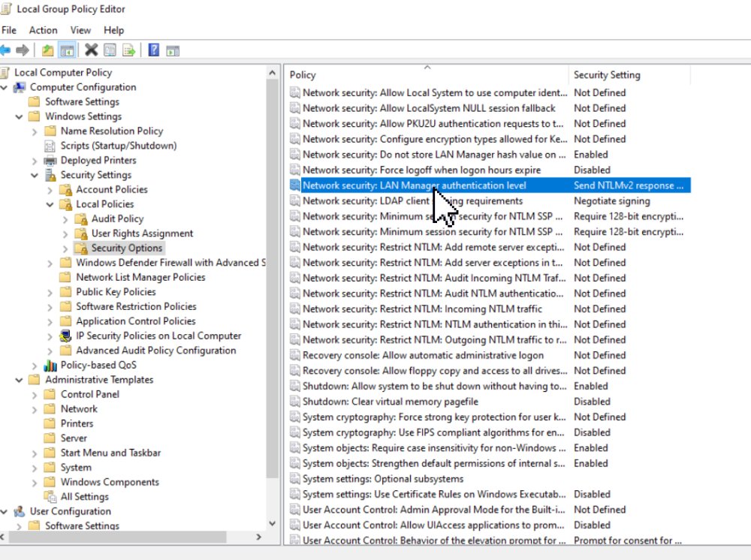Click the Audit Policy folder icon
The width and height of the screenshot is (751, 560).
click(81, 218)
